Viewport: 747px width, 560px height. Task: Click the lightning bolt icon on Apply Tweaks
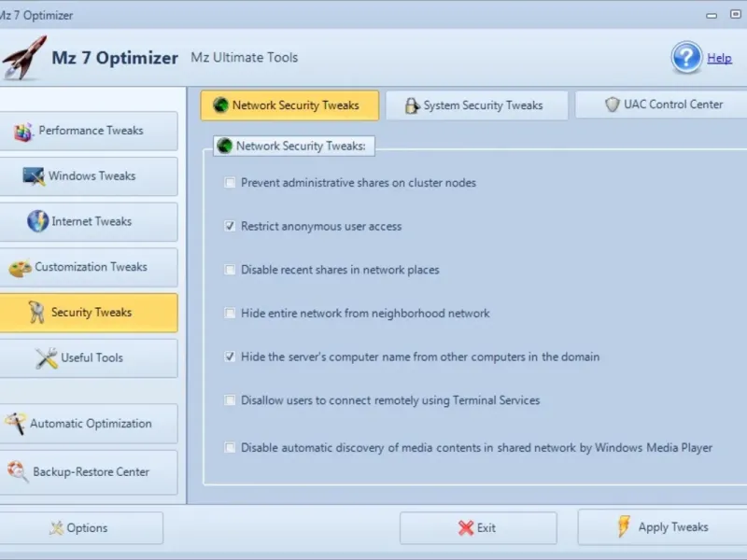pos(623,526)
